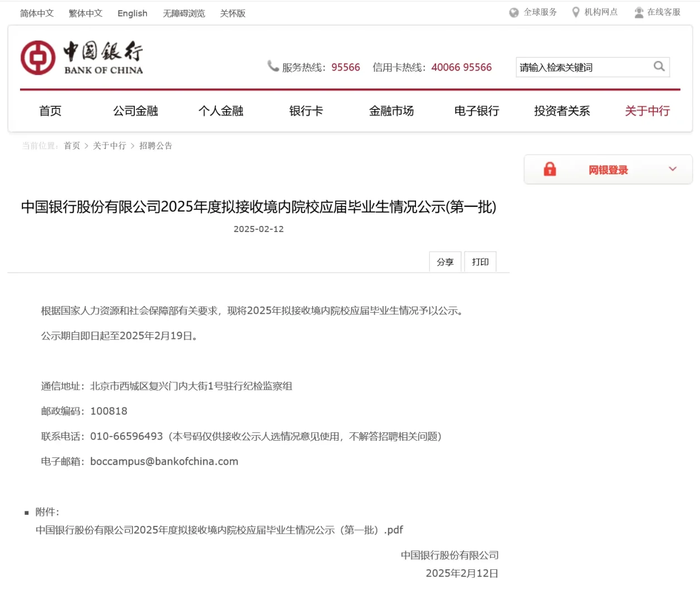Screen dimensions: 700x601
Task: Open the 首页 navigation menu
Action: (x=50, y=111)
